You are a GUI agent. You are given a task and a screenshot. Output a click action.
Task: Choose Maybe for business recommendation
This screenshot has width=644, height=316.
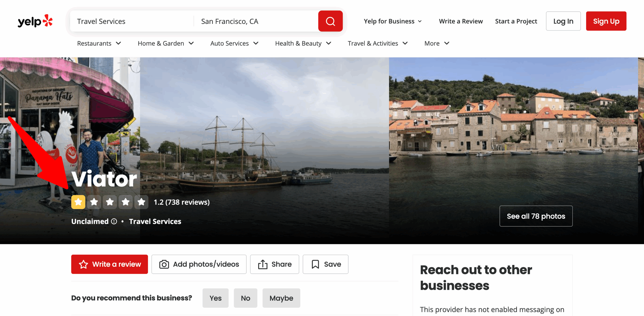281,298
